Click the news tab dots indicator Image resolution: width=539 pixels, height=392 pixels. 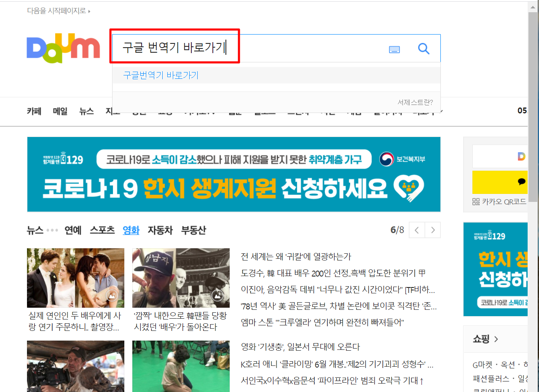52,231
